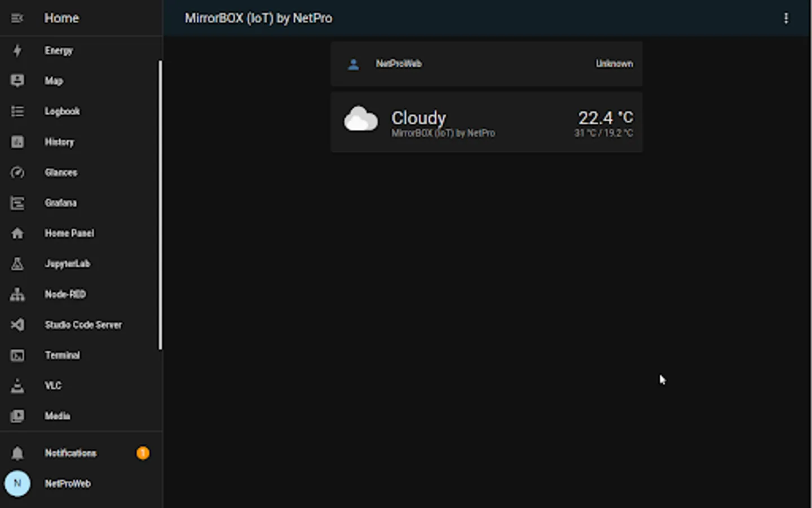Click the sidebar vertical scrollbar
Screen dimensions: 812x508
click(x=160, y=205)
